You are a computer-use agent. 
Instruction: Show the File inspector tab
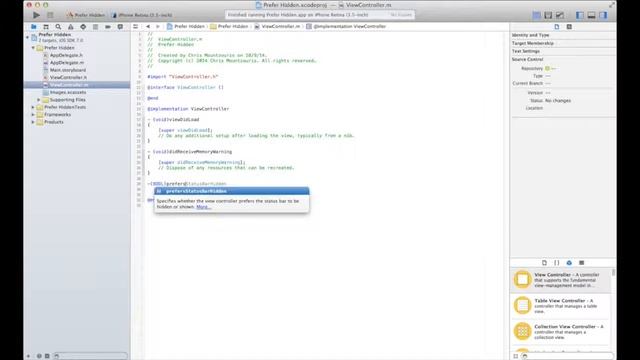(557, 27)
